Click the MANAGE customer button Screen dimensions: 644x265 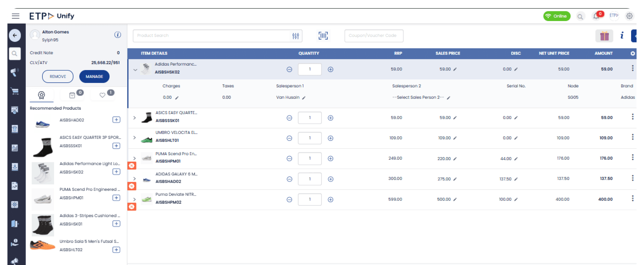[94, 77]
